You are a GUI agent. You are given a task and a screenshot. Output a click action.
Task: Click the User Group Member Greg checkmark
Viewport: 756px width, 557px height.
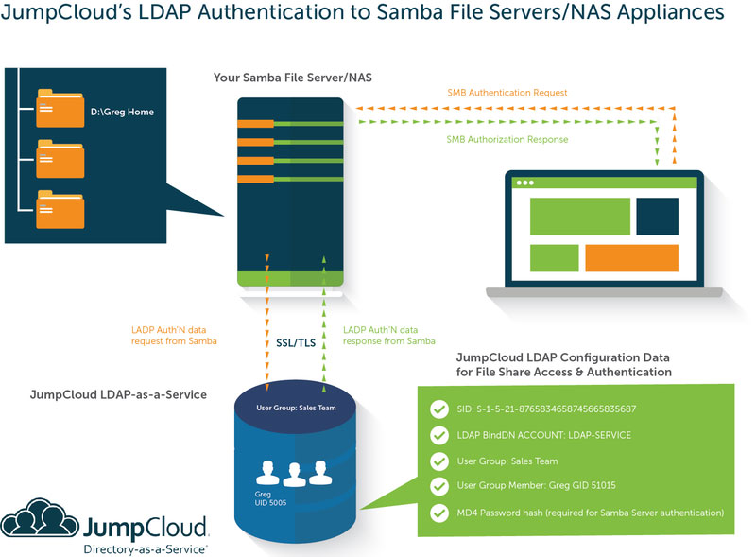438,487
